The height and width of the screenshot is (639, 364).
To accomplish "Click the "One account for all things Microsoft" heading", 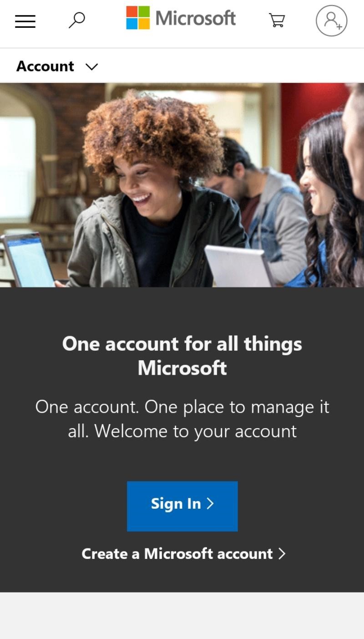I will [x=182, y=356].
